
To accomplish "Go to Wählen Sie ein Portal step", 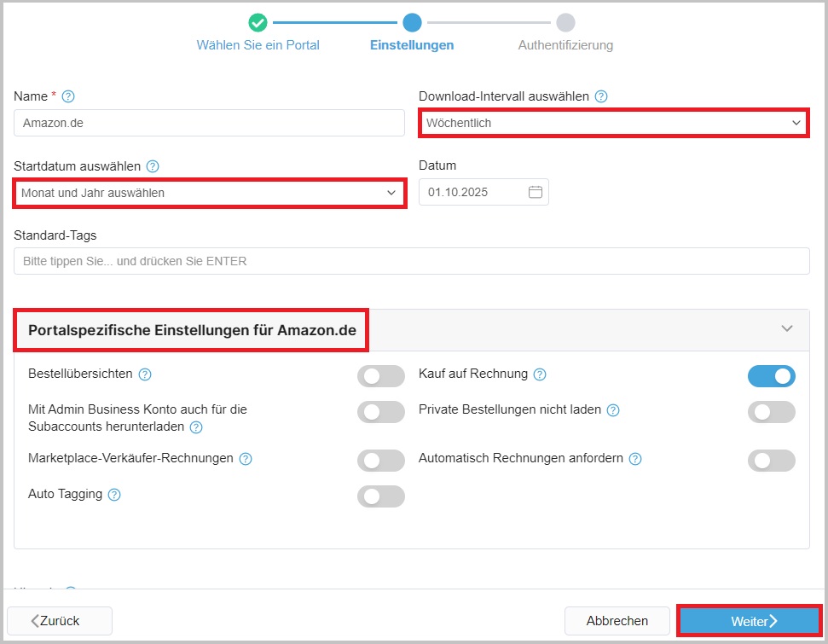I will tap(258, 45).
